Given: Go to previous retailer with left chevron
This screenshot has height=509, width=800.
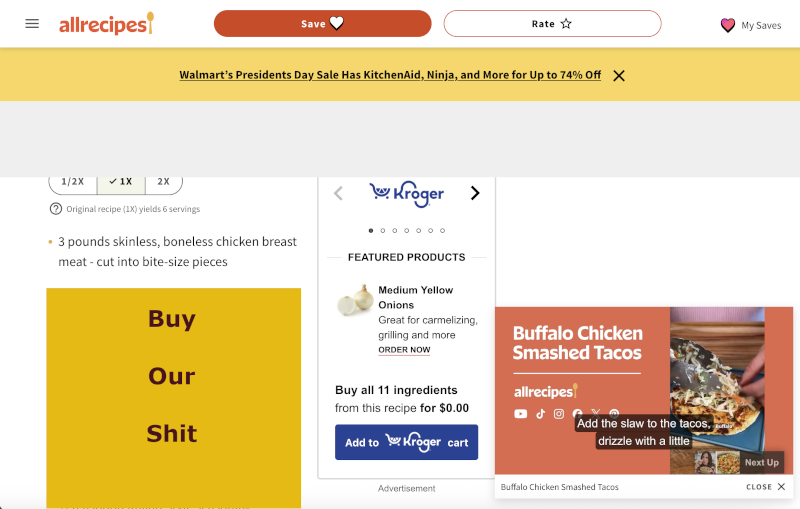Looking at the screenshot, I should (338, 193).
